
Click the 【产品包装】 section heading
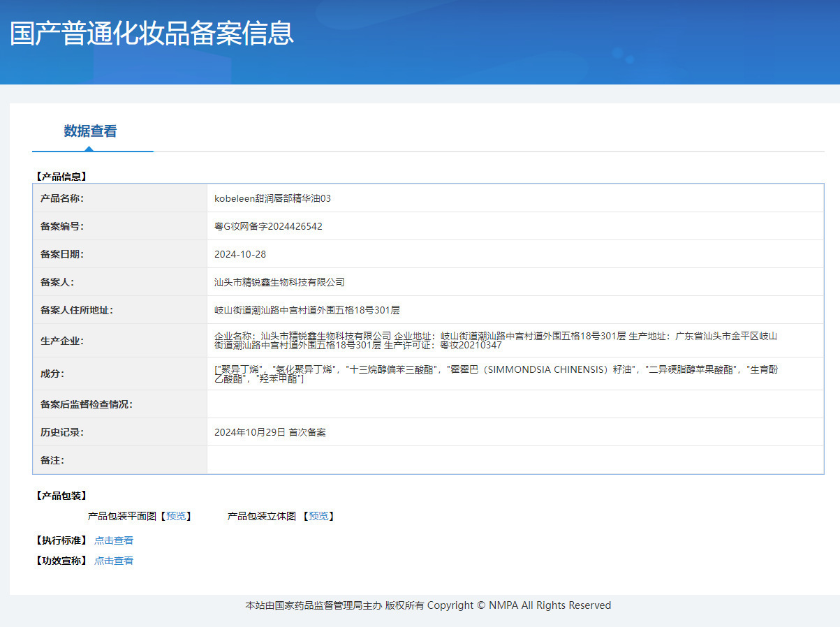[x=61, y=496]
